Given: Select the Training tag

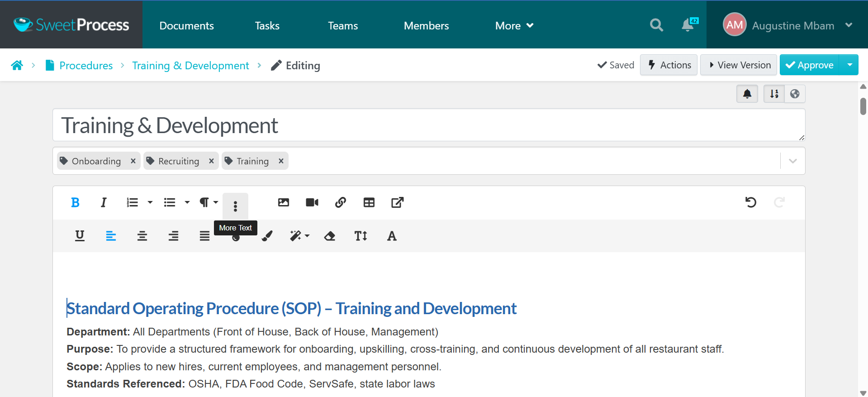Looking at the screenshot, I should click(x=252, y=161).
